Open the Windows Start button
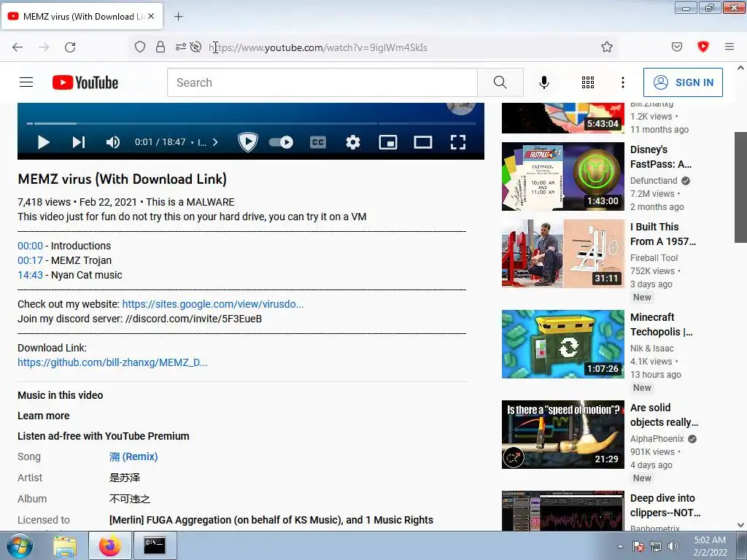 tap(20, 545)
